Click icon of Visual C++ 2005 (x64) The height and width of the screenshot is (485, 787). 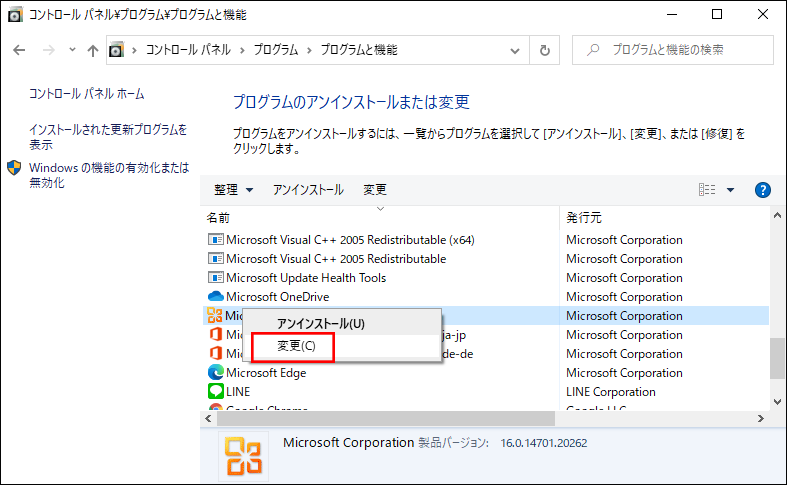(x=215, y=239)
